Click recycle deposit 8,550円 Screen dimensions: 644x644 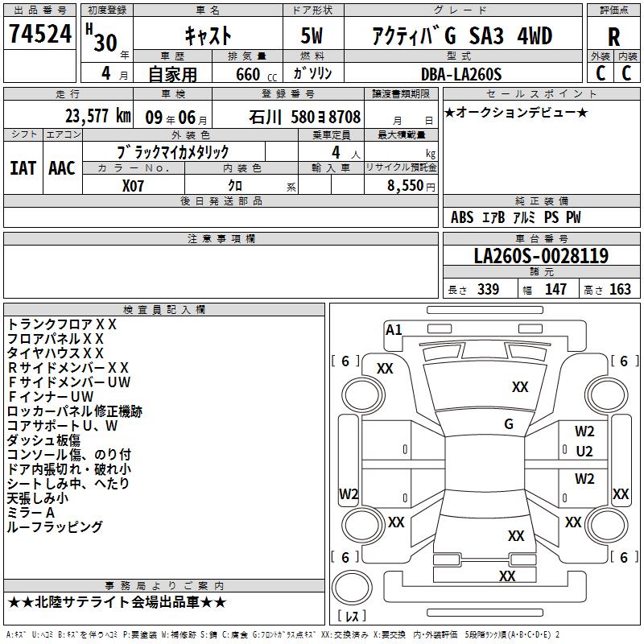411,186
